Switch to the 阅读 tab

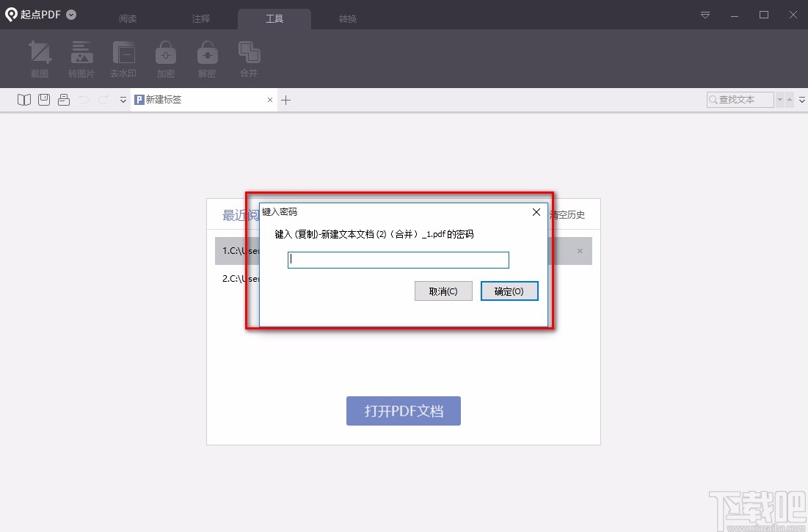128,18
